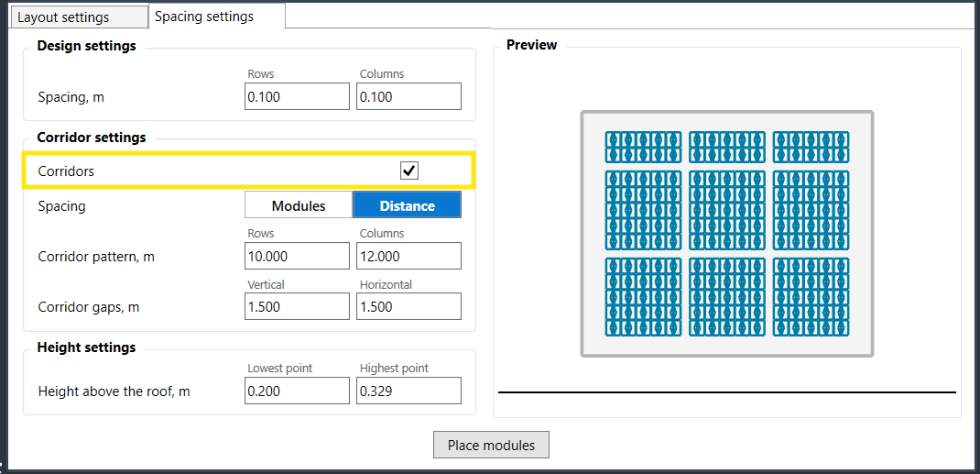Click the Corridor gaps Vertical field
The width and height of the screenshot is (980, 474).
pos(297,307)
